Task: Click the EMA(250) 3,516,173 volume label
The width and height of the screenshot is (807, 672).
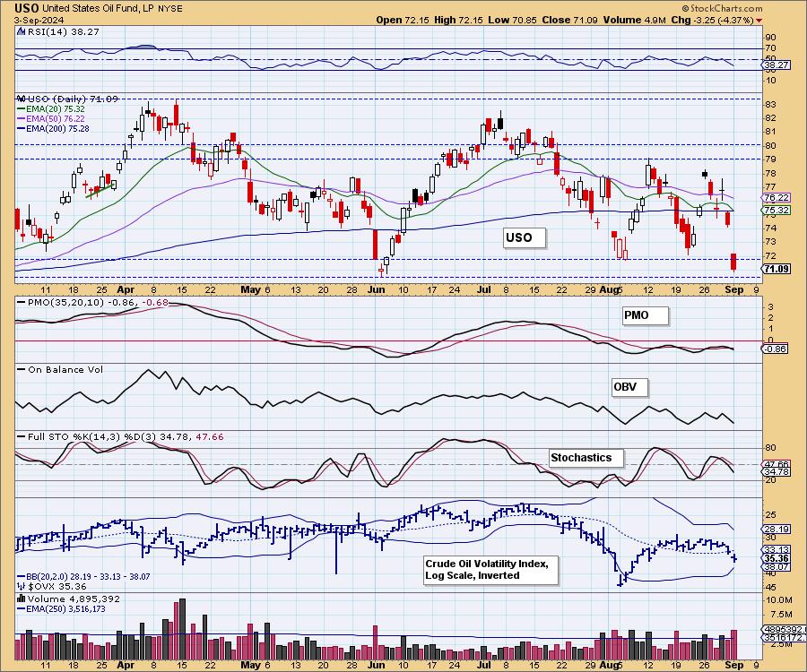Action: tap(61, 608)
